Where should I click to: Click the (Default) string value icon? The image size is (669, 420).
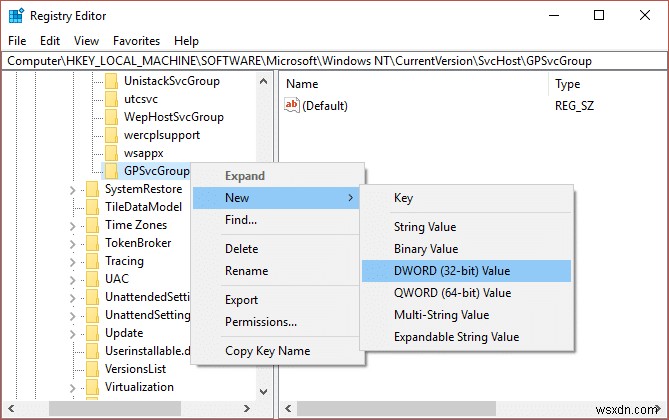(x=292, y=105)
